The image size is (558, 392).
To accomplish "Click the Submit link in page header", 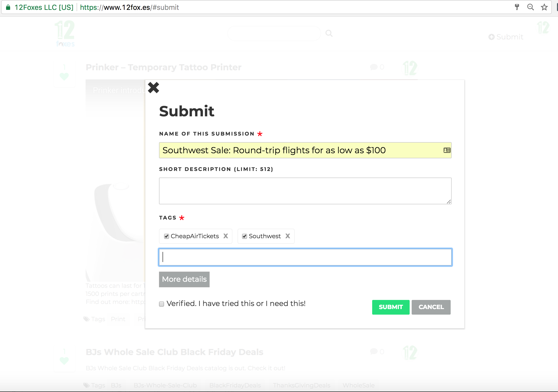I will [x=506, y=37].
